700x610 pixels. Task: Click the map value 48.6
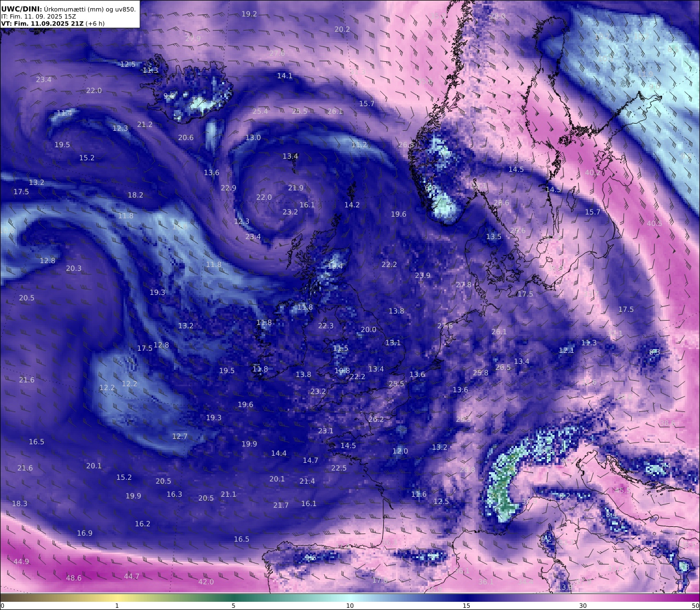[x=74, y=578]
